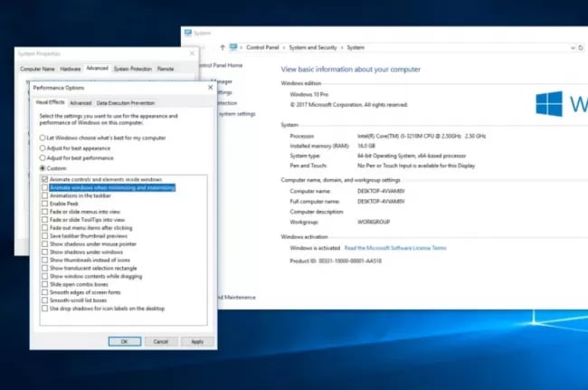Select the Custom radio button
Image resolution: width=588 pixels, height=390 pixels.
pos(43,168)
